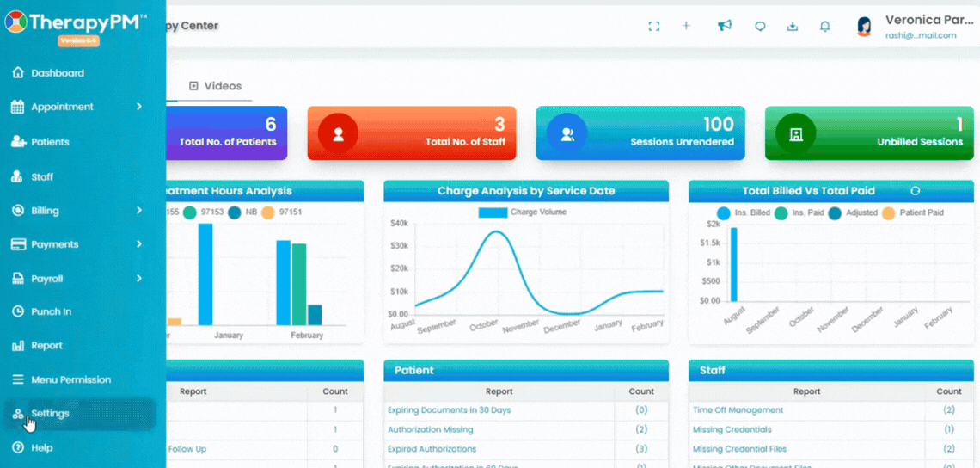Toggle NB series in hours legend
This screenshot has width=980, height=468.
pyautogui.click(x=243, y=212)
